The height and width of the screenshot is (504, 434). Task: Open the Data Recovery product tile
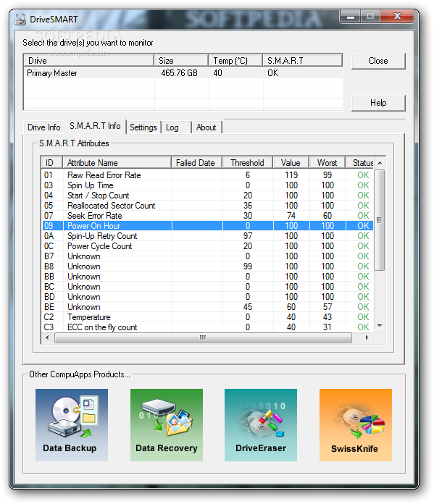[x=167, y=424]
